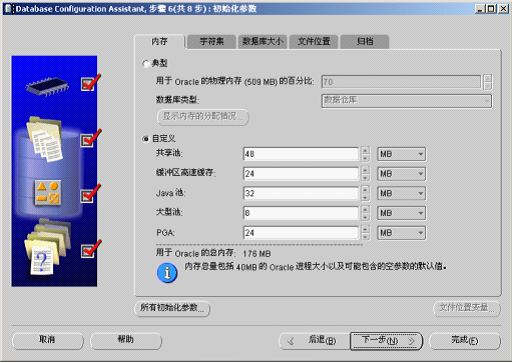Click the Database Configuration Assistant title bar icon

(9, 8)
